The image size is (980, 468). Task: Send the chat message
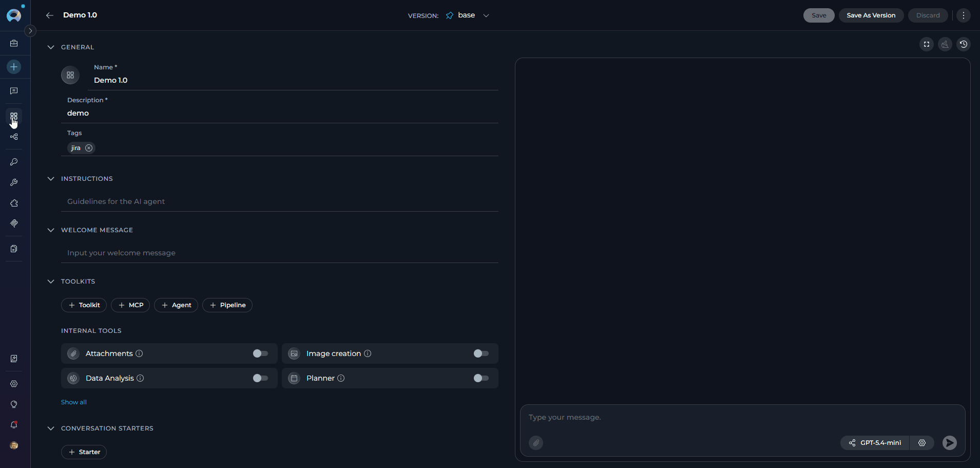click(x=950, y=443)
